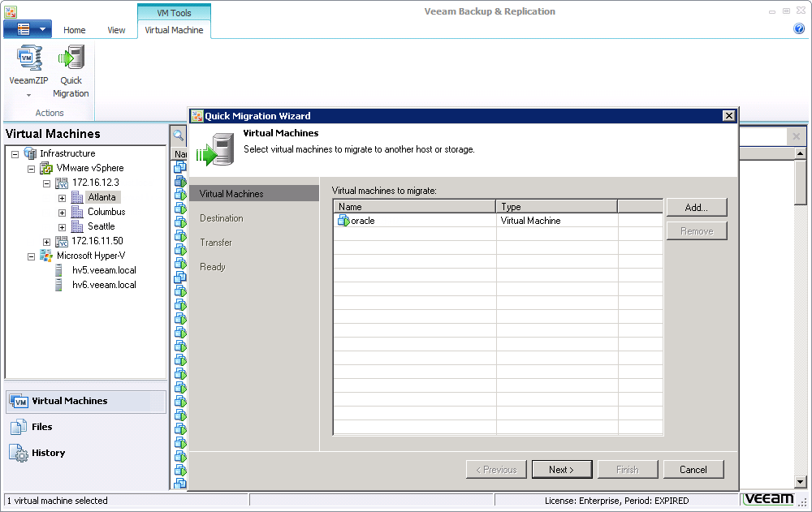Image resolution: width=812 pixels, height=512 pixels.
Task: Click the Columbus datacenter icon
Action: coord(77,212)
